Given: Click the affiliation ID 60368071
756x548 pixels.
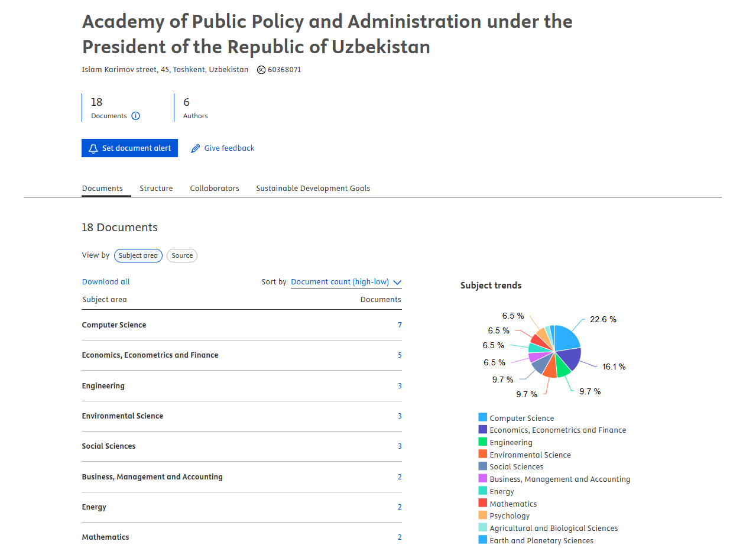Looking at the screenshot, I should pyautogui.click(x=284, y=70).
